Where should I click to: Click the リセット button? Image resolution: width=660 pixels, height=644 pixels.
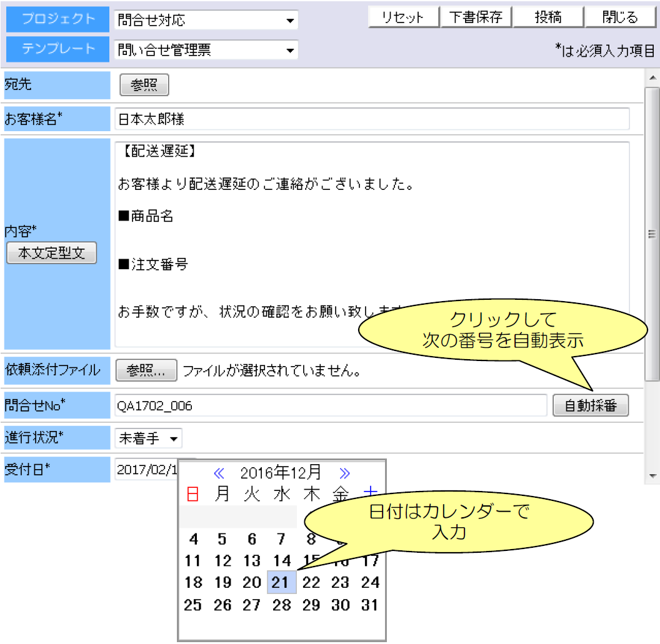[x=403, y=17]
